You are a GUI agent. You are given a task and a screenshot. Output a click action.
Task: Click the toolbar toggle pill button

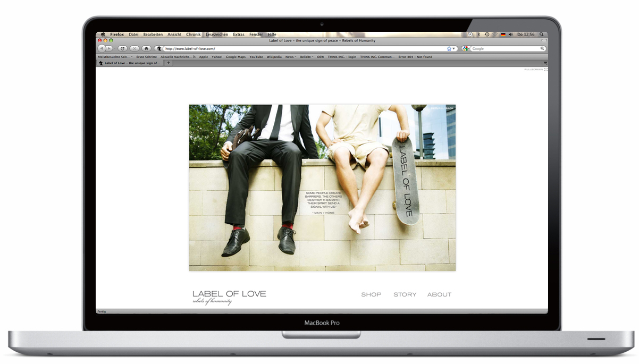[543, 40]
